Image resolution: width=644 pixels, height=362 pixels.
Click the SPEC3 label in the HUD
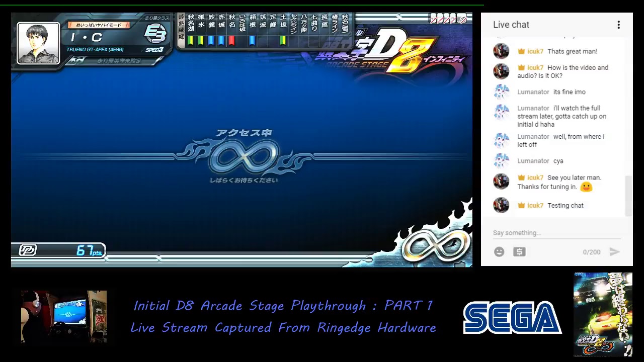click(x=154, y=50)
